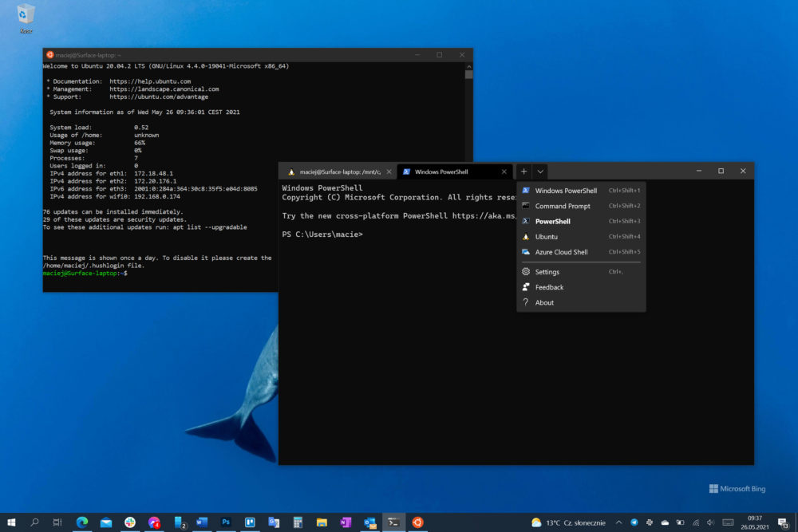Click the Ubuntu taskbar icon
The width and height of the screenshot is (798, 532).
[x=417, y=522]
